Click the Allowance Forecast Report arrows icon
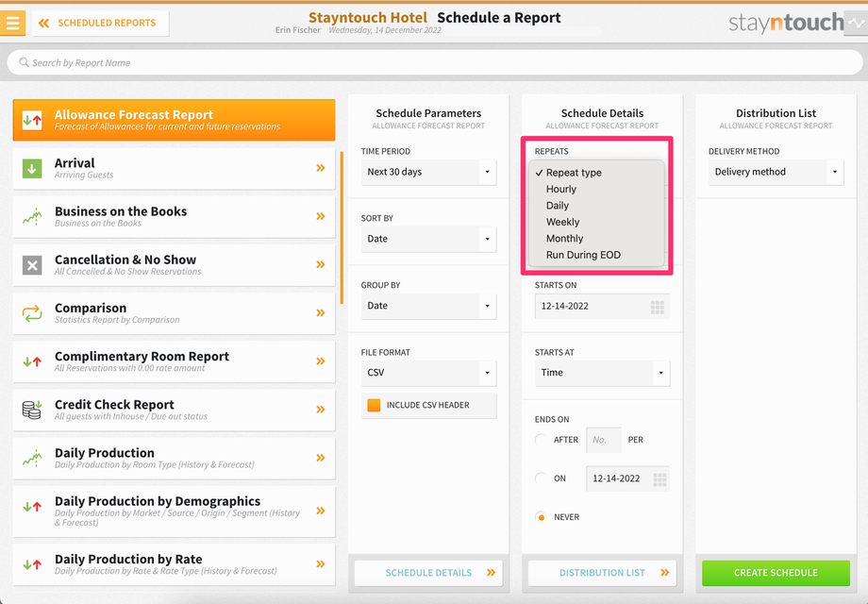This screenshot has width=868, height=604. pyautogui.click(x=32, y=120)
